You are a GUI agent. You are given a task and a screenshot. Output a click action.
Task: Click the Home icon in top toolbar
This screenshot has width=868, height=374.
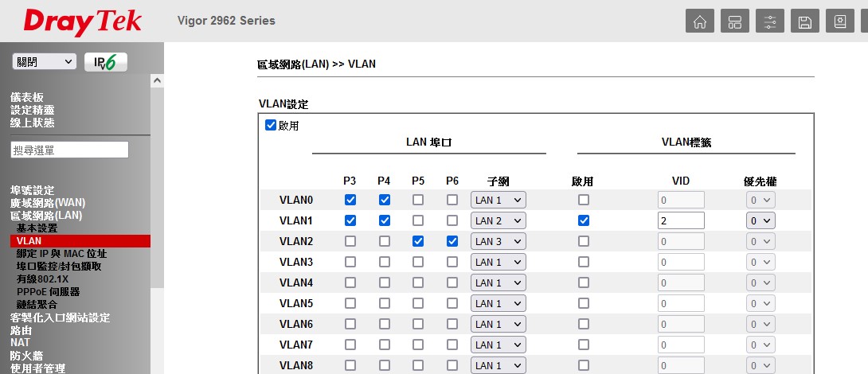[700, 21]
